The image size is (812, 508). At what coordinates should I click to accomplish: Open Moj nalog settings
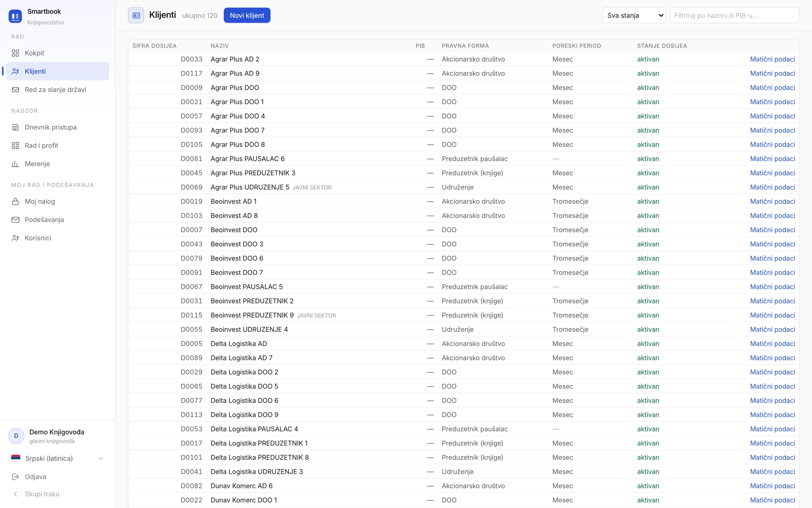[x=58, y=202]
